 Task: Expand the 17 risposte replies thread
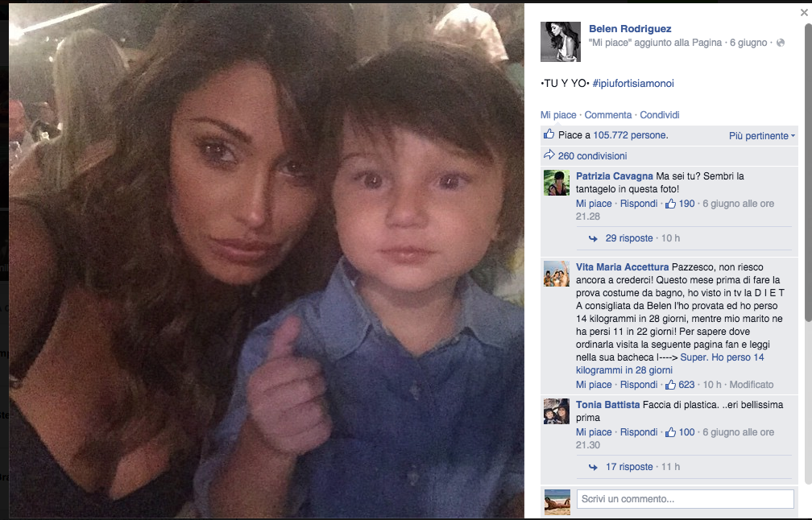(x=628, y=467)
